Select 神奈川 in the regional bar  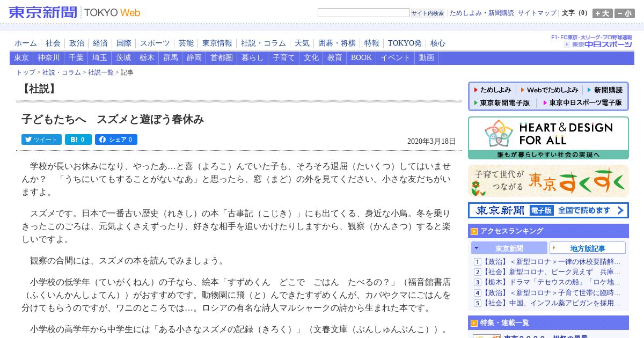tap(49, 58)
